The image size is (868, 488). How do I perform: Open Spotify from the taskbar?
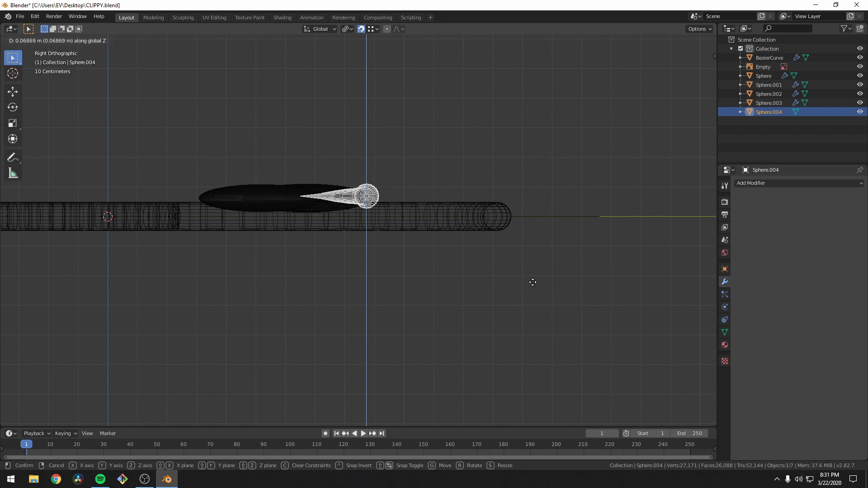coord(100,479)
